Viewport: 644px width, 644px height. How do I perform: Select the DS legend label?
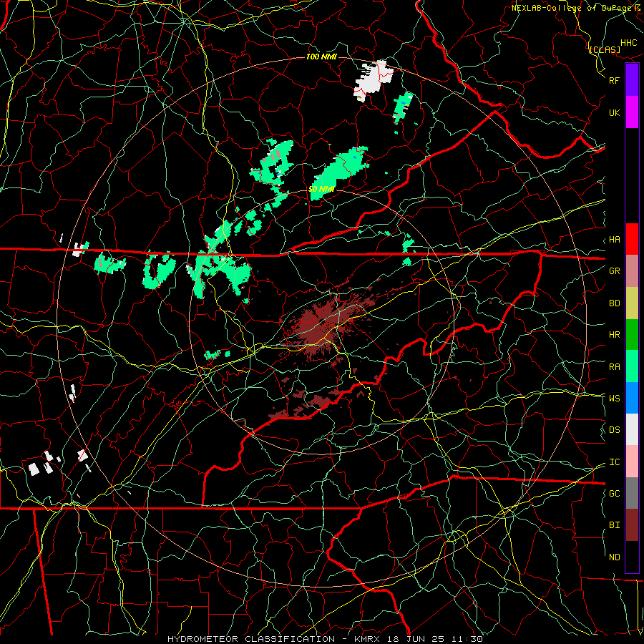pyautogui.click(x=614, y=430)
